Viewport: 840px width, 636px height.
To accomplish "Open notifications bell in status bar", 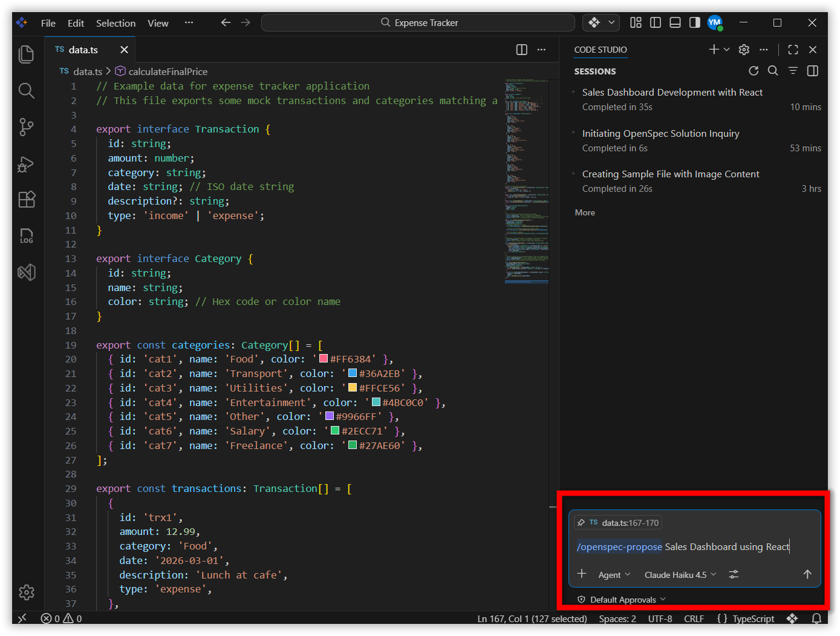I will pyautogui.click(x=816, y=618).
